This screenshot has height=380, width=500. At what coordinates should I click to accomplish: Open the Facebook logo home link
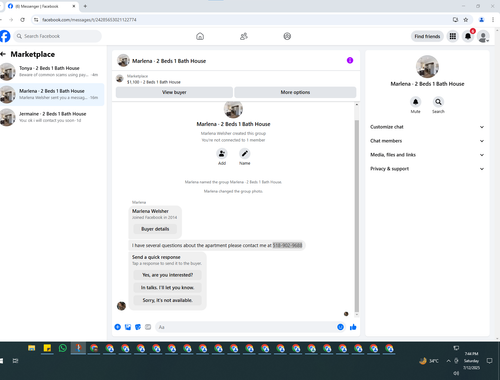[5, 36]
